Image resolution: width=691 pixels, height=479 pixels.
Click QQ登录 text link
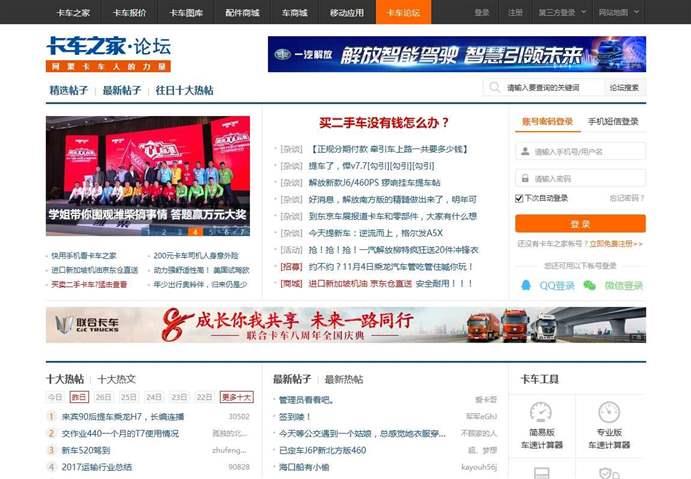tap(557, 286)
